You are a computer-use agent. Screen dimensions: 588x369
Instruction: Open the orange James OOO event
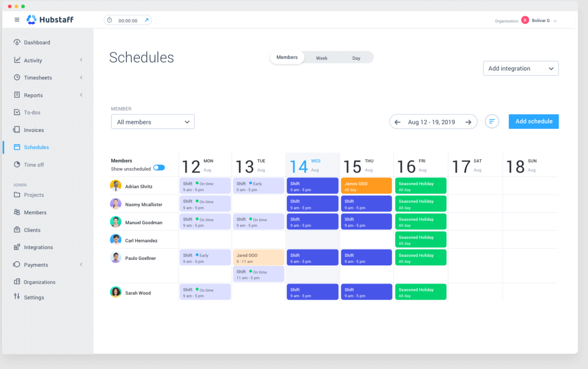(x=366, y=186)
